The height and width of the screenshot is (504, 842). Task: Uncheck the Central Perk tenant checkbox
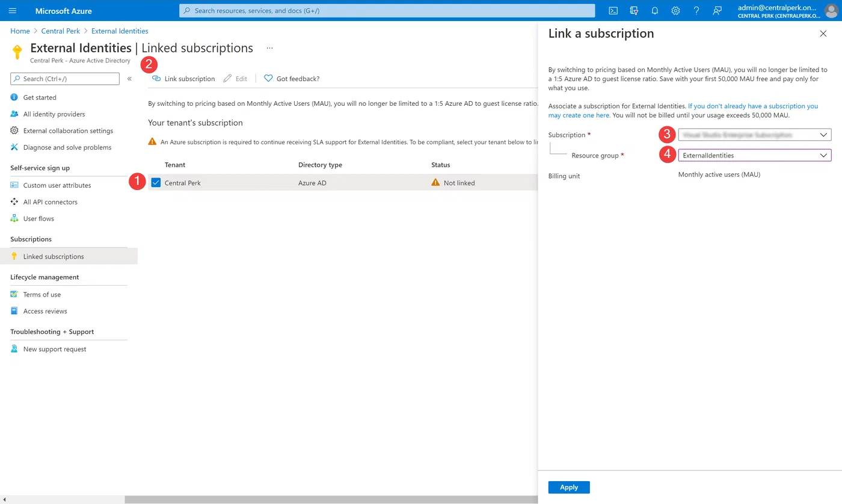pos(156,183)
